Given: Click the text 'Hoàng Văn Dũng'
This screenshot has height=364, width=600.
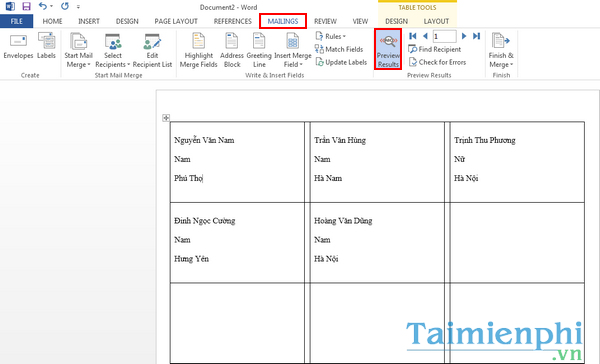Looking at the screenshot, I should (x=343, y=221).
